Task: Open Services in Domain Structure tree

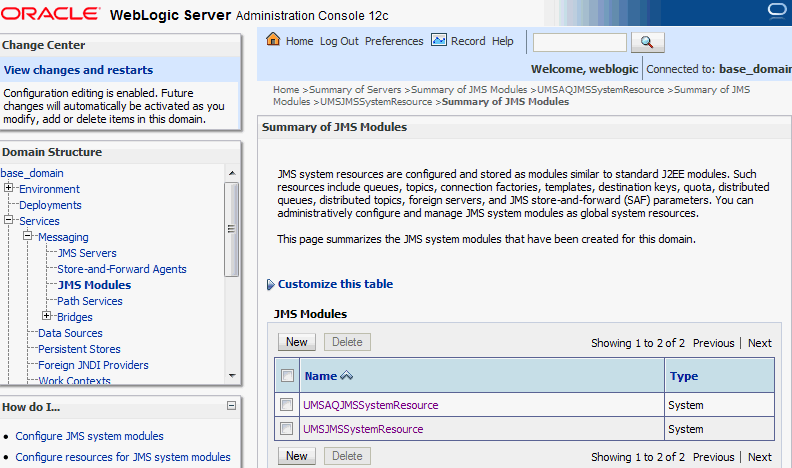Action: 39,221
